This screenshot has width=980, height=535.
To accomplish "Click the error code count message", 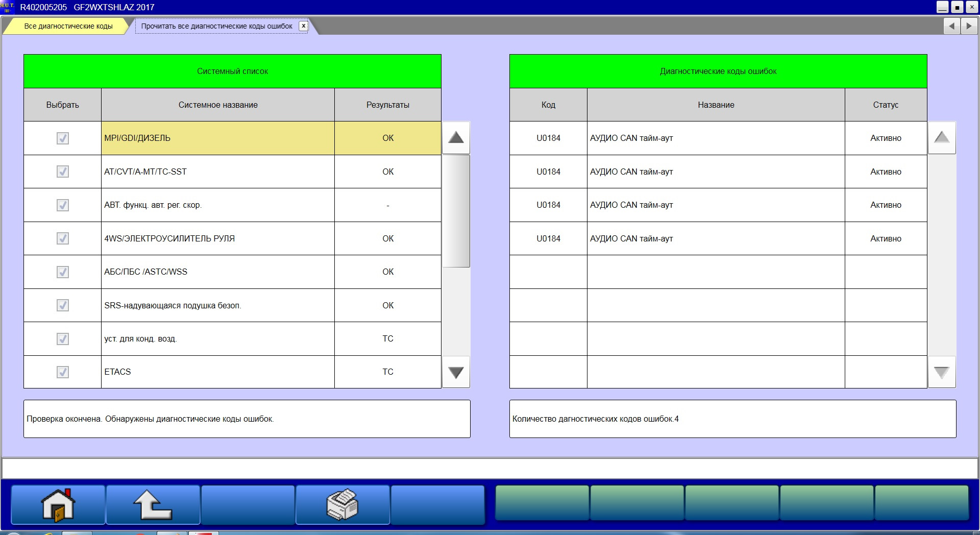I will (732, 419).
